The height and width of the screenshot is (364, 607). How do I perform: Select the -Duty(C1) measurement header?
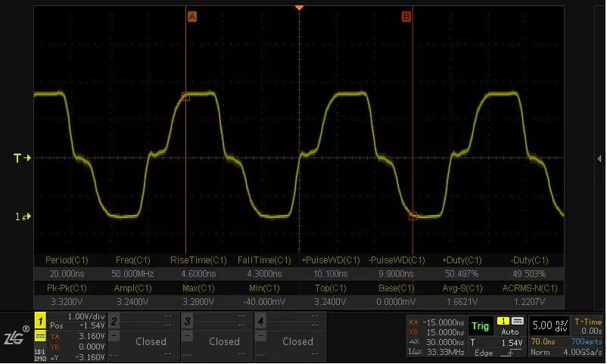(x=529, y=260)
